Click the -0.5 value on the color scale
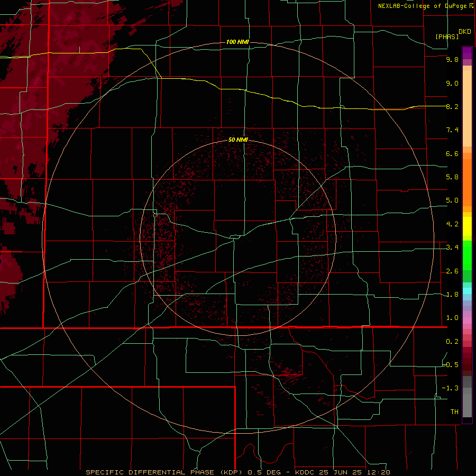Viewport: 476px width, 476px height. click(x=451, y=365)
